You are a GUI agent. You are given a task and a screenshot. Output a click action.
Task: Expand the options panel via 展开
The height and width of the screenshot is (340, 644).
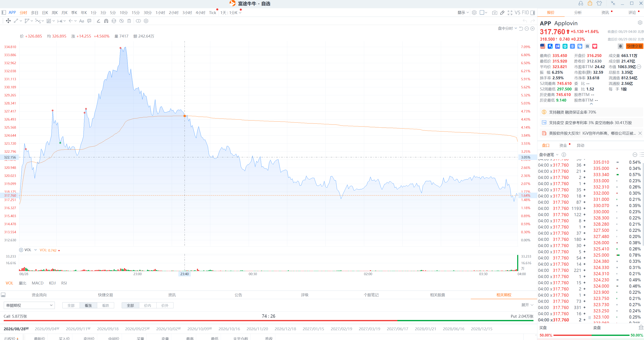coord(527,305)
